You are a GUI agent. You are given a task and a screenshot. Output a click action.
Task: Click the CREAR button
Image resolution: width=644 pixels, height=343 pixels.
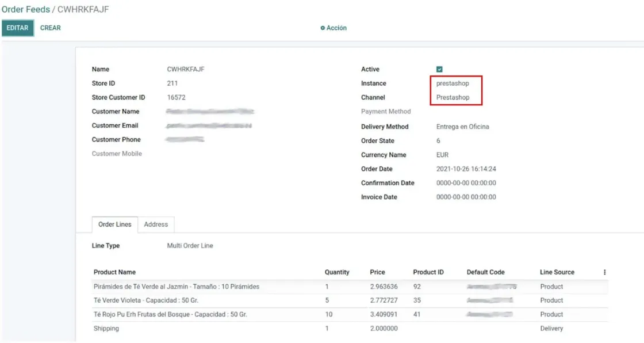tap(51, 28)
